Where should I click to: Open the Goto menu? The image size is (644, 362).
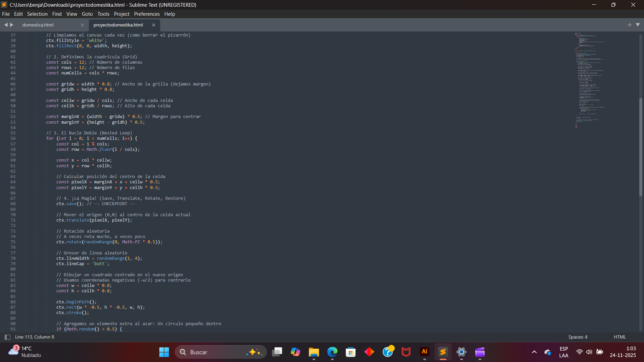[x=87, y=14]
